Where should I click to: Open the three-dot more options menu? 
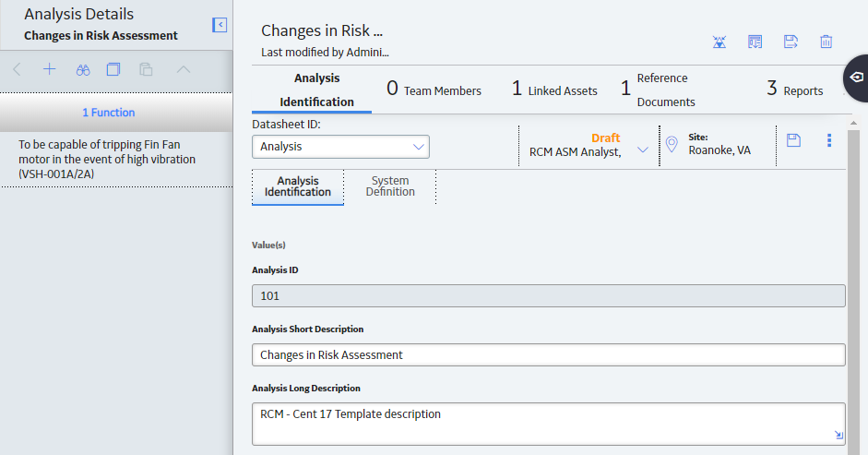coord(829,140)
